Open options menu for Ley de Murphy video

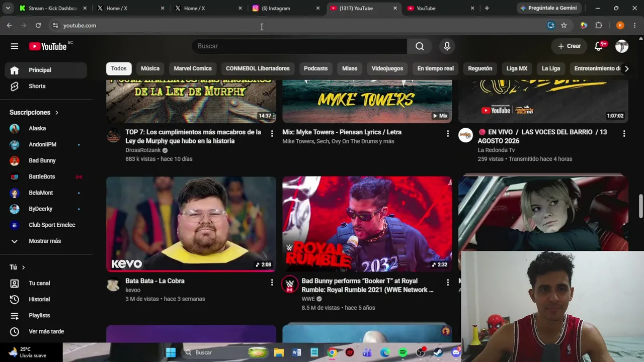(272, 134)
